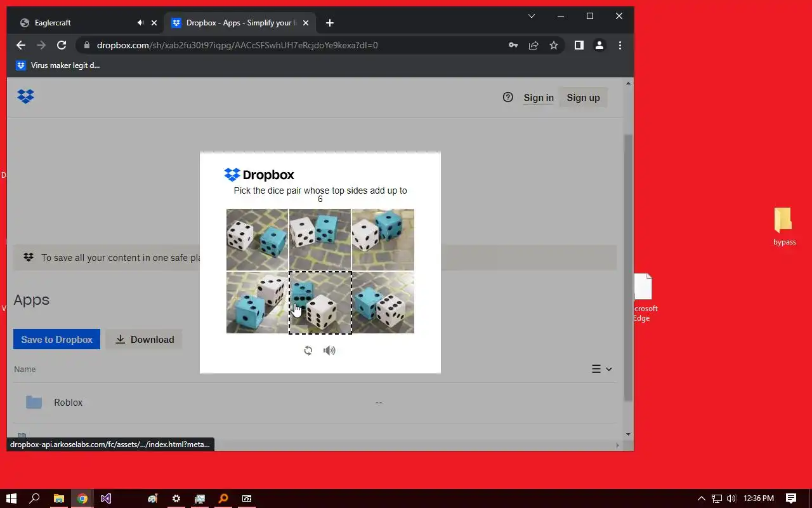Open the list view options dropdown
The image size is (812, 508).
click(601, 369)
